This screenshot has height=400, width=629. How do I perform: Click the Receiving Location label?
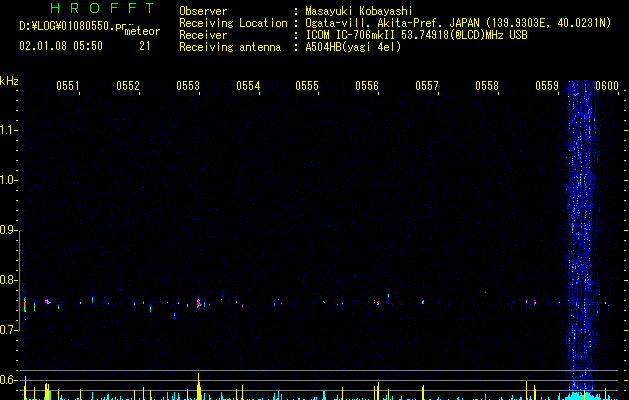[x=233, y=23]
